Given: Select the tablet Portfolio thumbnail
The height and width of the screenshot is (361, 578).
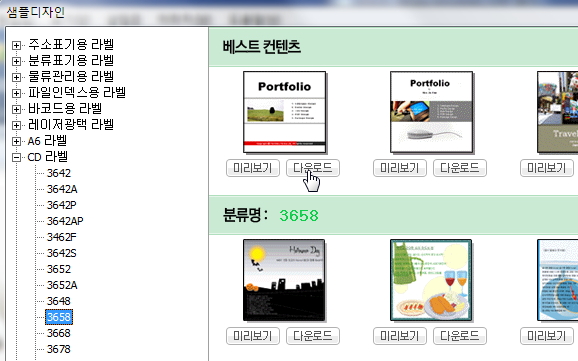Looking at the screenshot, I should pyautogui.click(x=431, y=112).
